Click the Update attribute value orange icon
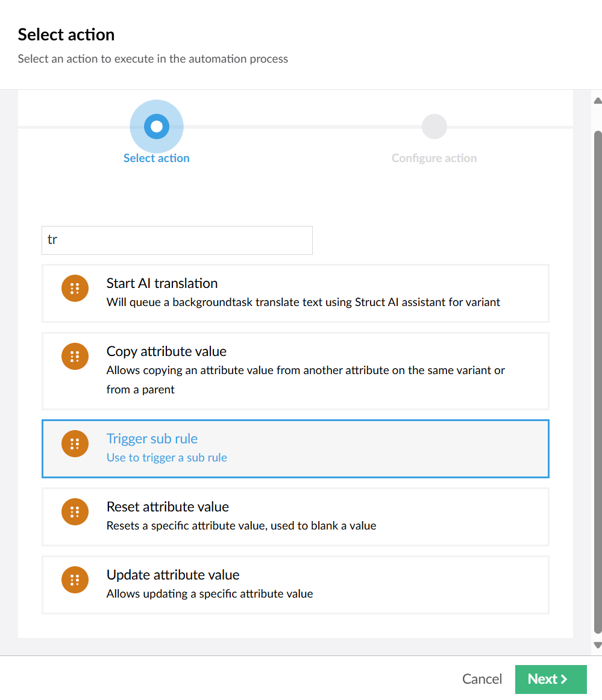The image size is (602, 700). tap(75, 580)
